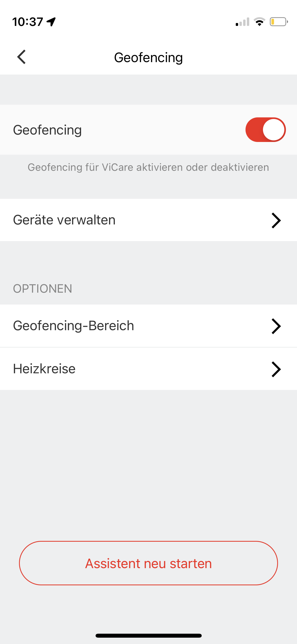Tap the home indicator bar

tap(148, 636)
